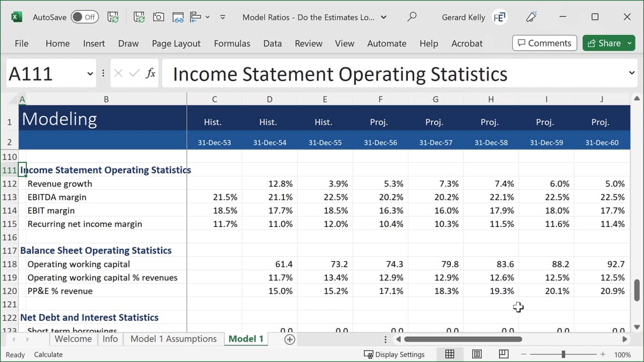Click the zoom out minus icon
This screenshot has width=644, height=362.
524,354
